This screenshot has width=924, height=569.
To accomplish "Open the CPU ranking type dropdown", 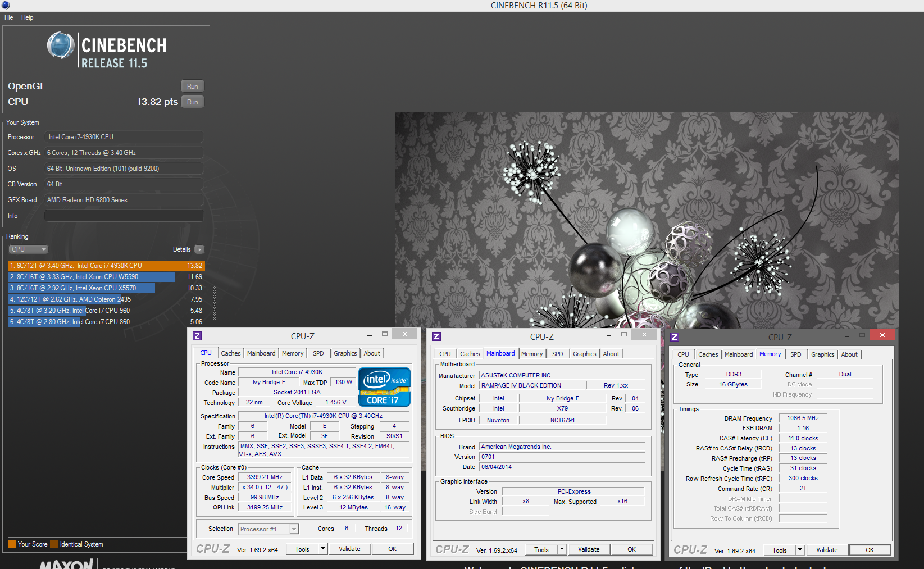I will [28, 249].
